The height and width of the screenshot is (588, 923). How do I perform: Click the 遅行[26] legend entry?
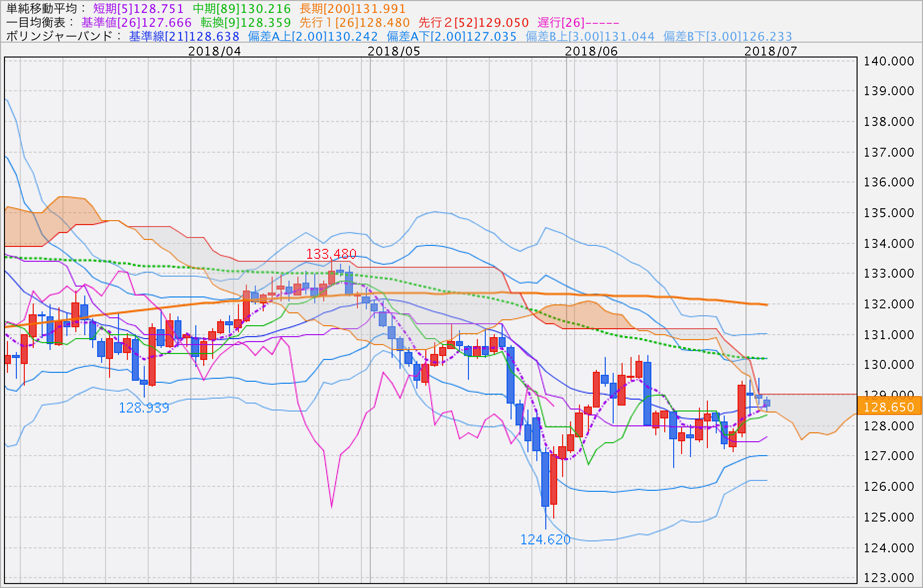578,23
